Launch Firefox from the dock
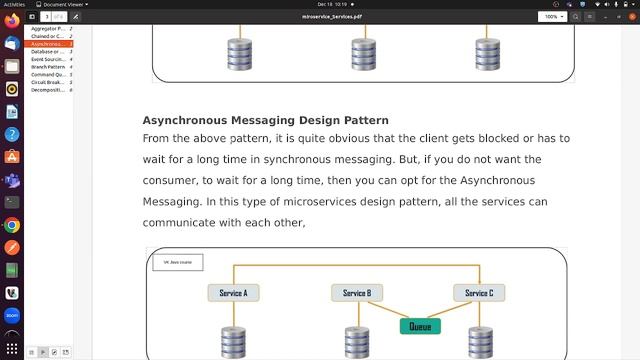 [12, 20]
